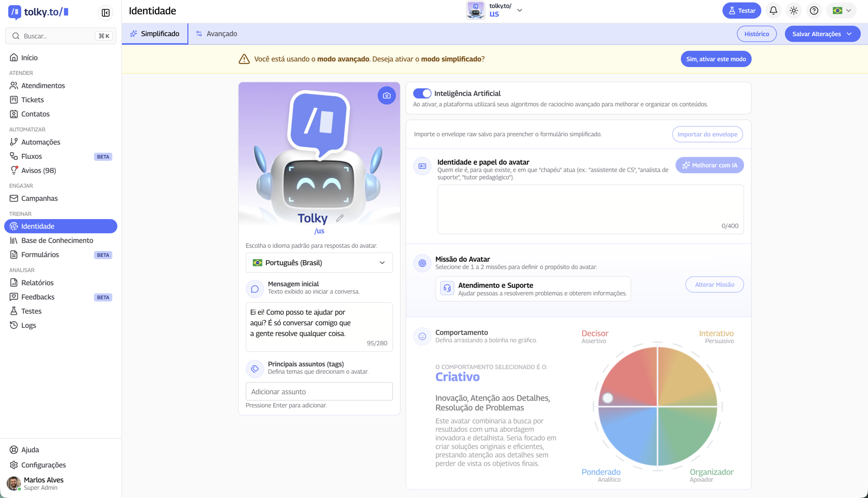Screen dimensions: 868x498
Task: Click the Alterar Missão button
Action: pos(714,284)
